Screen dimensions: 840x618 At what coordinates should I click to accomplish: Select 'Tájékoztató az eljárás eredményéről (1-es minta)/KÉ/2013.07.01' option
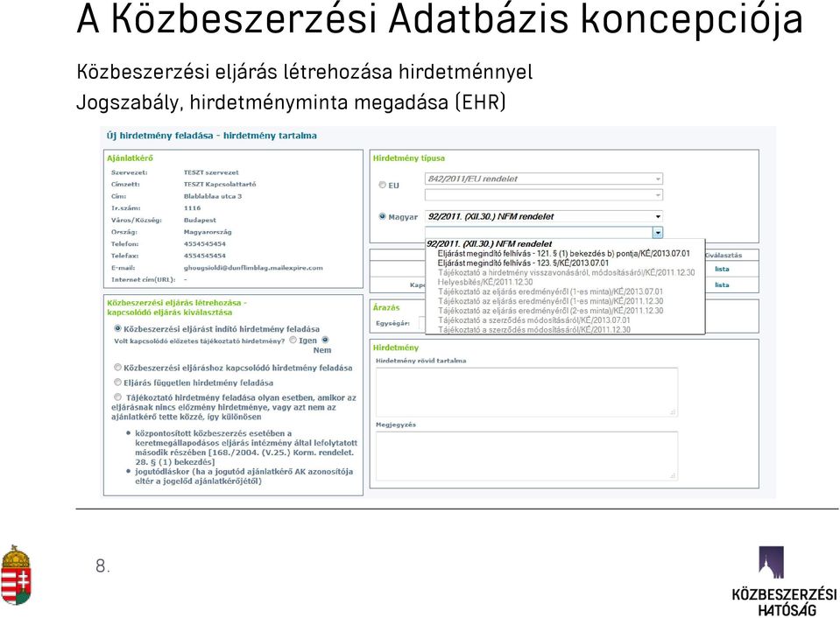click(550, 291)
